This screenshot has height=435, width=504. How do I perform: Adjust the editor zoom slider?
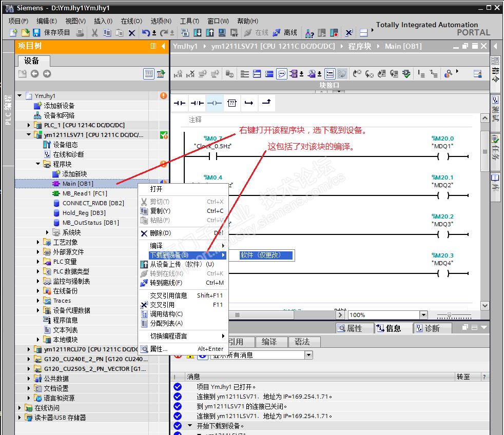coord(450,315)
